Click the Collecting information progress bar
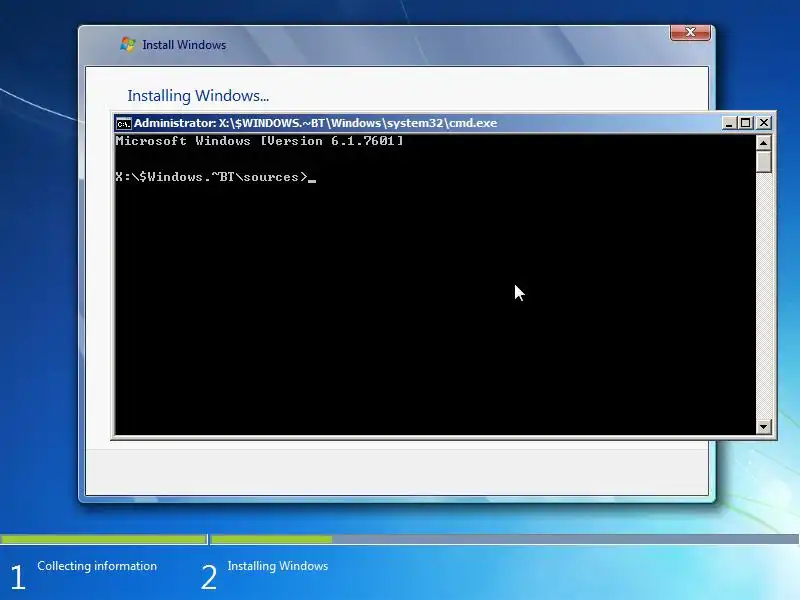 click(104, 539)
